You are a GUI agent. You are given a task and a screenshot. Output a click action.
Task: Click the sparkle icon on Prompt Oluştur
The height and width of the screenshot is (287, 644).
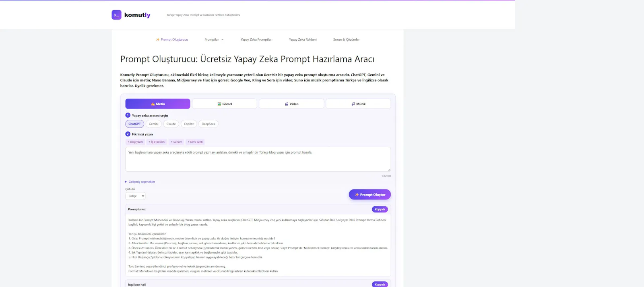(x=357, y=195)
